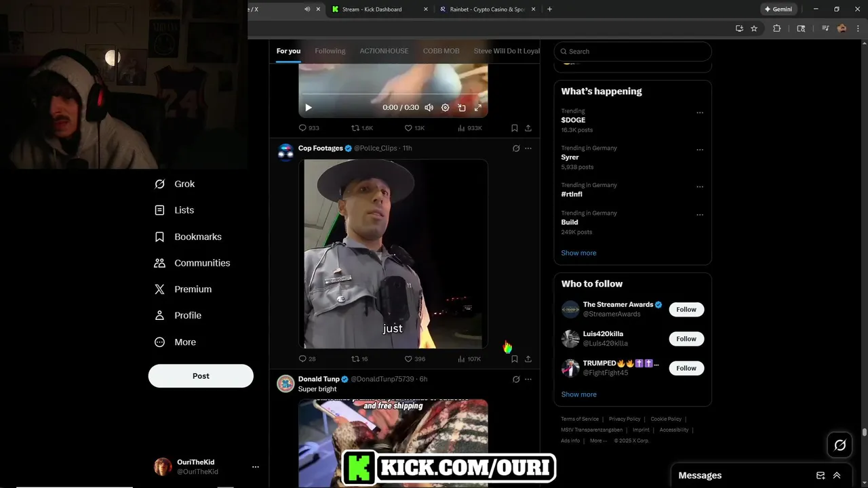
Task: Open picture-in-picture on top video
Action: pos(462,108)
